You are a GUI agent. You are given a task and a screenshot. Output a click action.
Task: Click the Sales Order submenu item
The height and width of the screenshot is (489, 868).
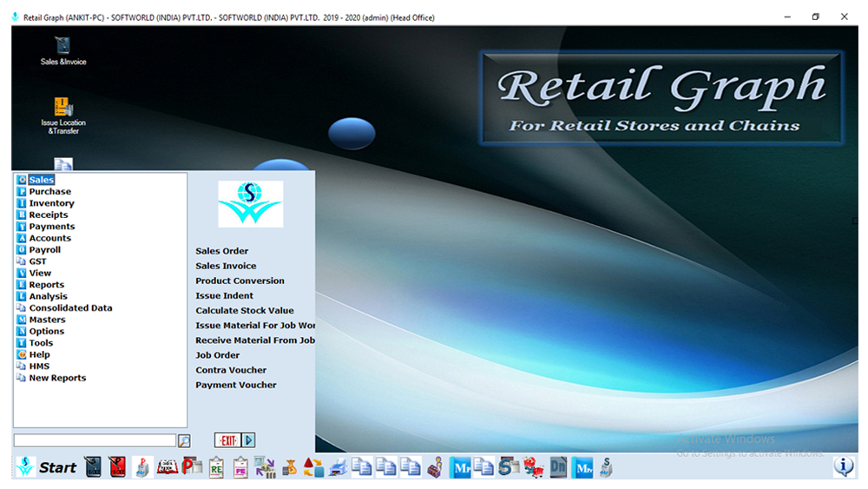coord(221,250)
